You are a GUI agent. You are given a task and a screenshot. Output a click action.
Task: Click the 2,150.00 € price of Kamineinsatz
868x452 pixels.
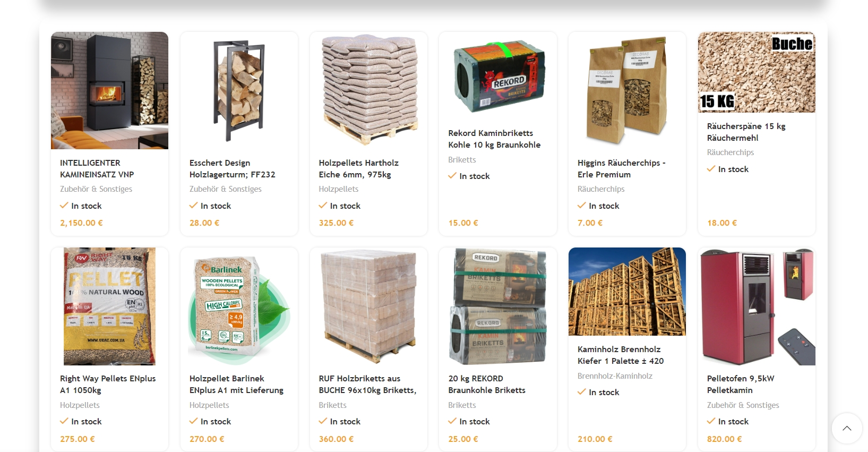pos(81,223)
